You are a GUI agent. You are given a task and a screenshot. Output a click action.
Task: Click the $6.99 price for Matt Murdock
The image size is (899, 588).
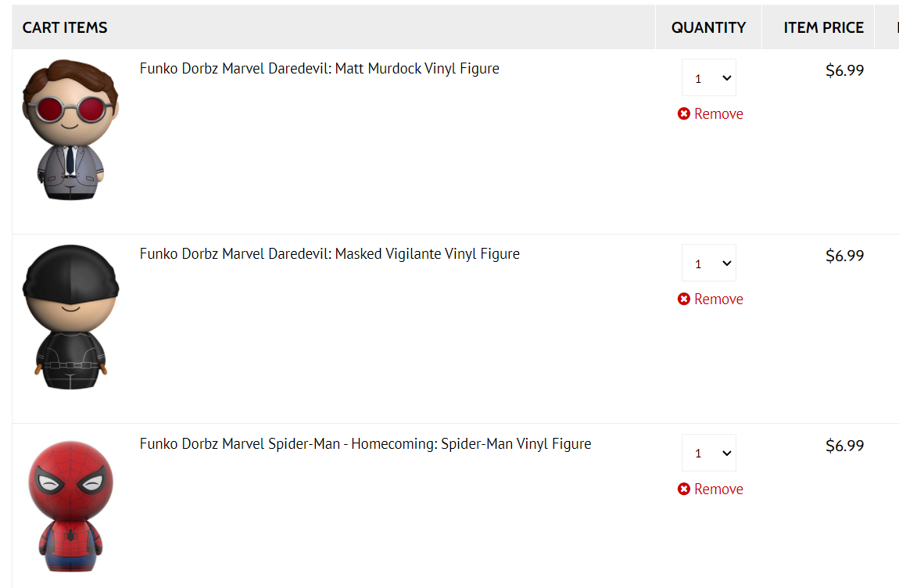coord(844,70)
